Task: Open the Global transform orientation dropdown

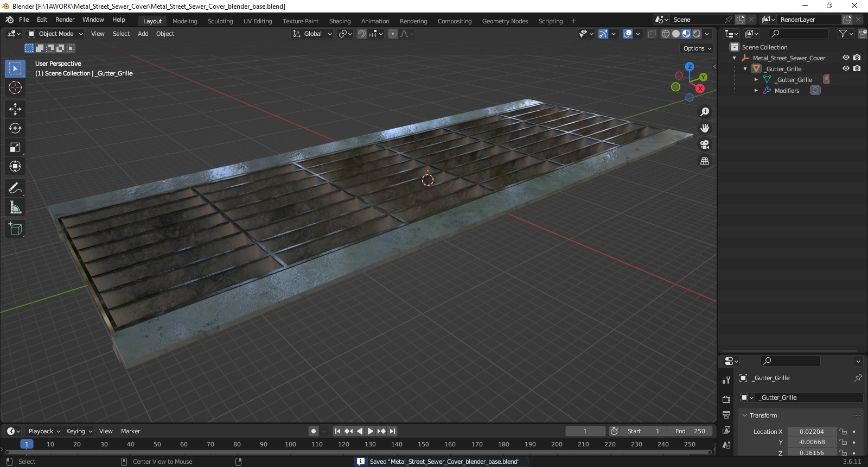Action: click(x=312, y=34)
